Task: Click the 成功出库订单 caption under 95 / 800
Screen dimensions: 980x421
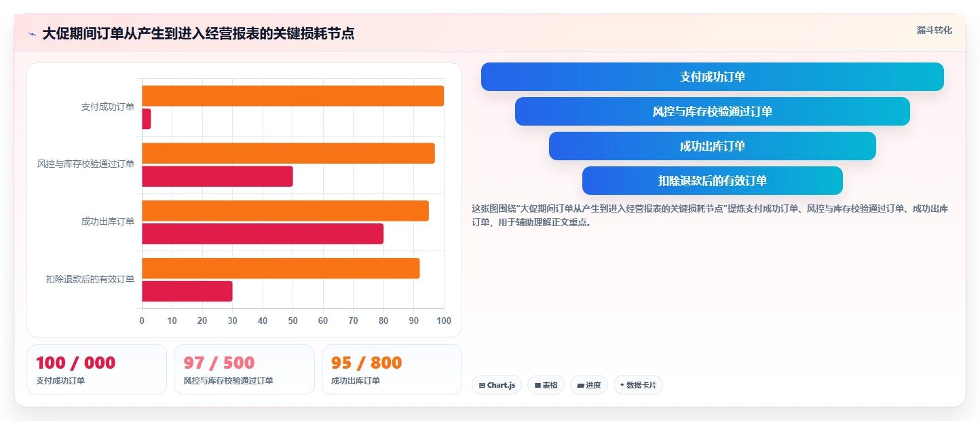Action: point(356,381)
